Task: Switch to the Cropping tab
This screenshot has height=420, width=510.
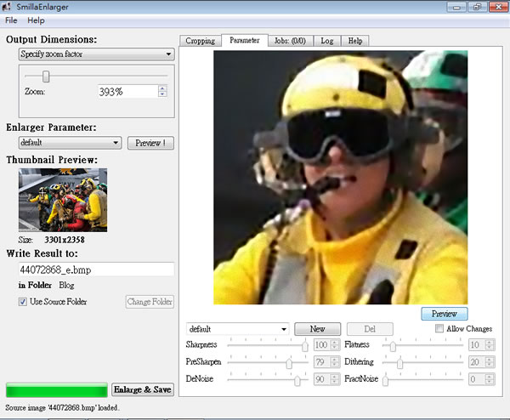Action: [201, 41]
